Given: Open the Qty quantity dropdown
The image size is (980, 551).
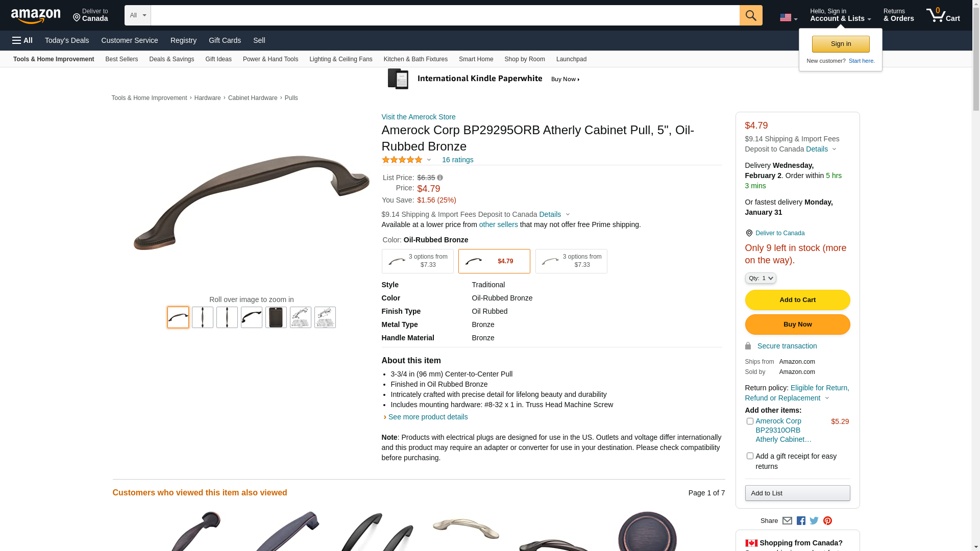Looking at the screenshot, I should 761,278.
